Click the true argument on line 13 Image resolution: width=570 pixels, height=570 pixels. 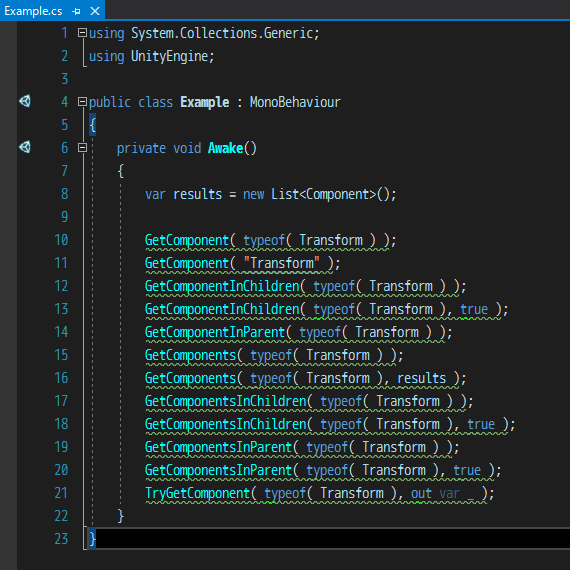(474, 309)
